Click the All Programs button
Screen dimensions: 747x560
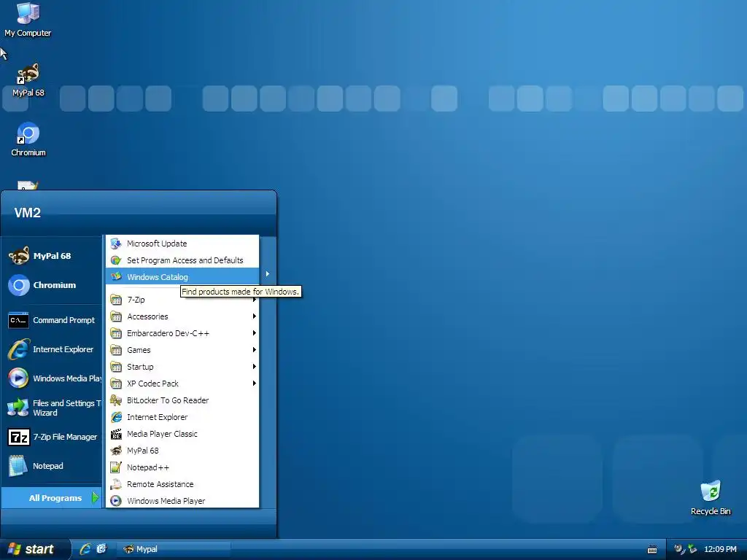53,498
